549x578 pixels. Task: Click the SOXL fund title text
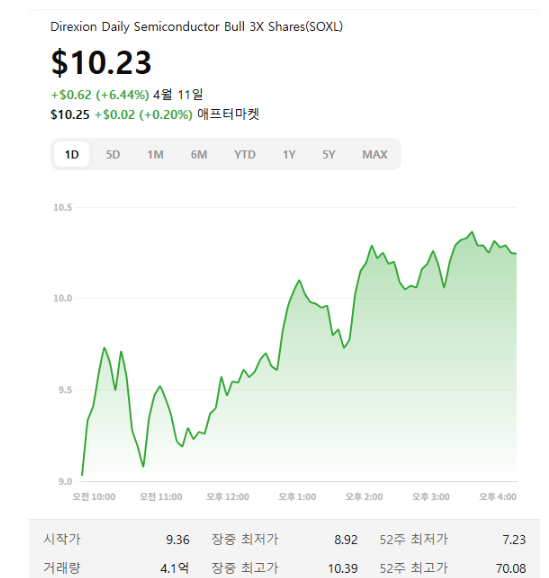pos(197,27)
